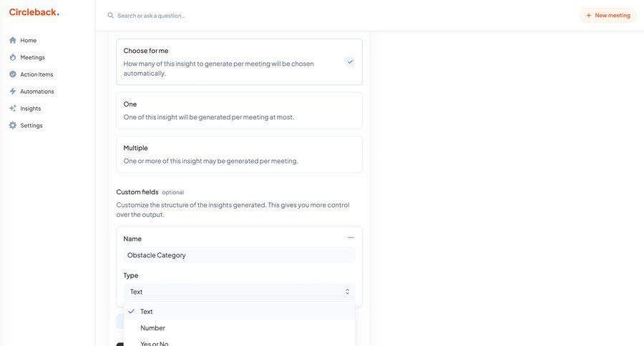
Task: Open the Type dropdown showing Text
Action: [239, 292]
